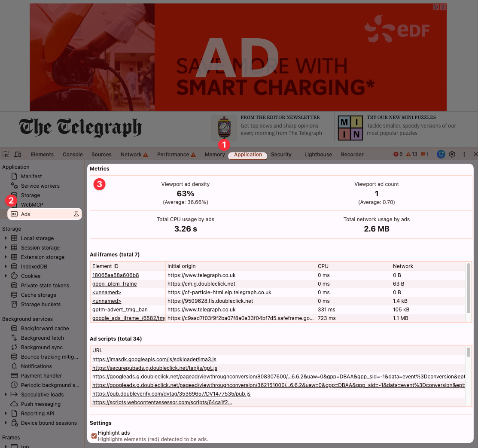Click the Background fetch arrows icon
This screenshot has width=478, height=448.
[x=14, y=338]
